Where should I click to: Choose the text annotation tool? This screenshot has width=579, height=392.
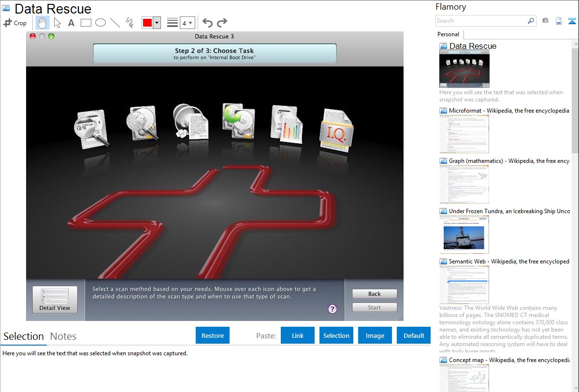tap(71, 23)
